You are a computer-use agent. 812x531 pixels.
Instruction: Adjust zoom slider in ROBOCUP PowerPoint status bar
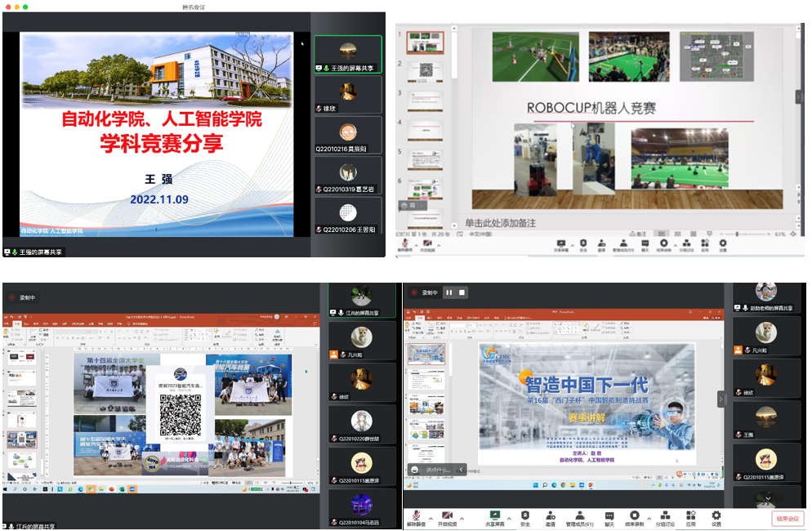coord(737,234)
